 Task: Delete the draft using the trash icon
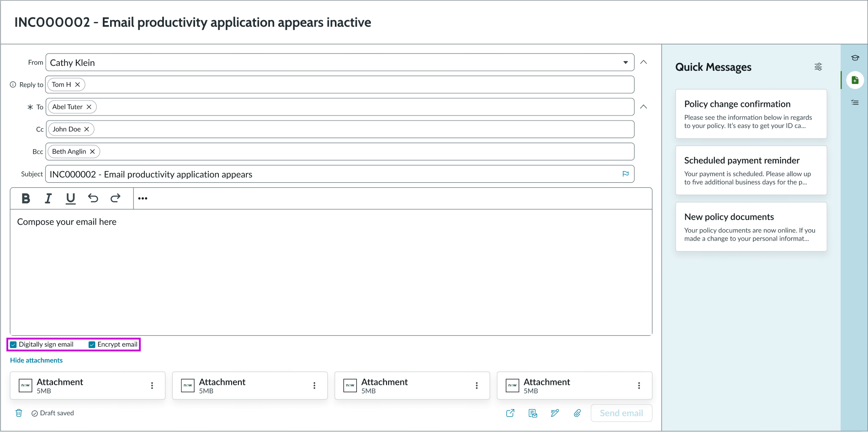(18, 413)
